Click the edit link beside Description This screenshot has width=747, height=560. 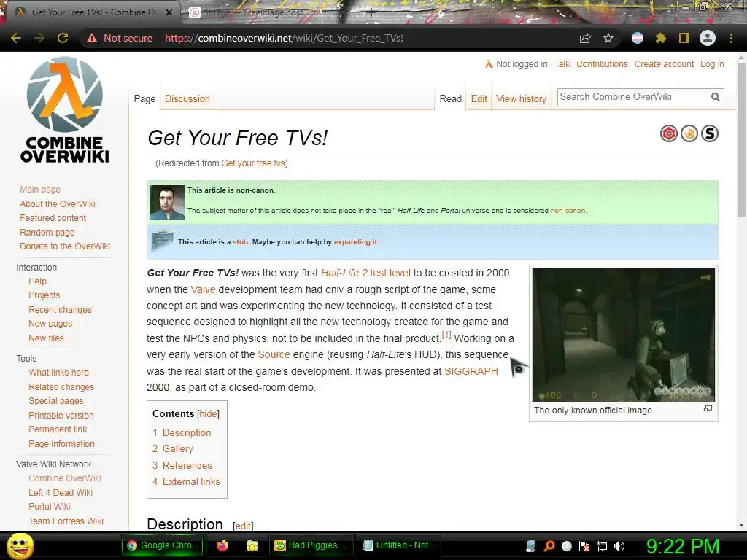click(x=243, y=526)
